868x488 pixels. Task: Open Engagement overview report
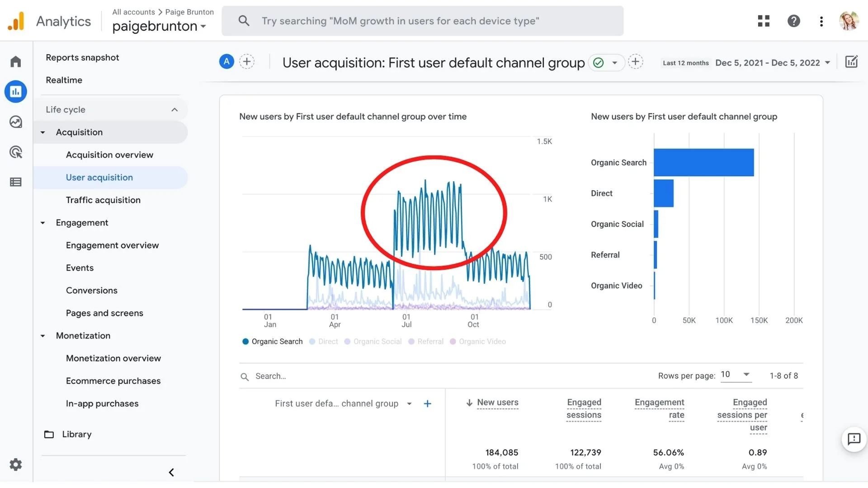(112, 245)
